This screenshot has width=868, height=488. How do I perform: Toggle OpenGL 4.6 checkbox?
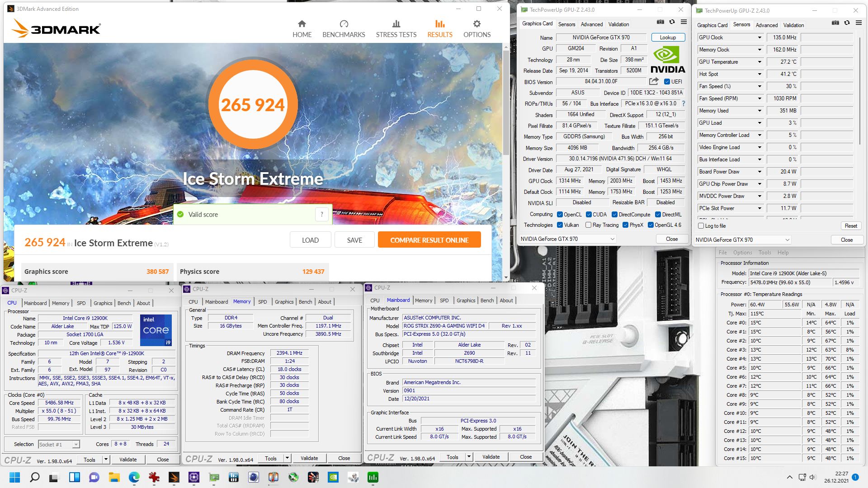(x=651, y=225)
